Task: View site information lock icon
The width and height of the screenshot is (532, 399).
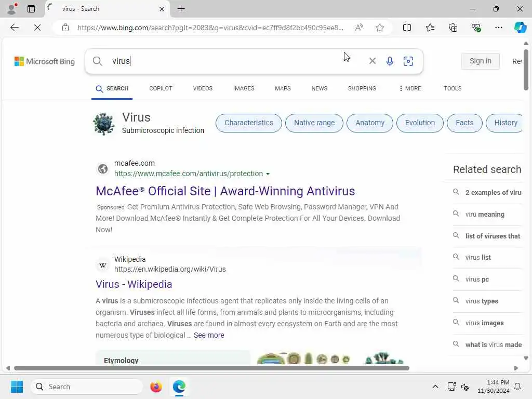Action: coord(65,28)
